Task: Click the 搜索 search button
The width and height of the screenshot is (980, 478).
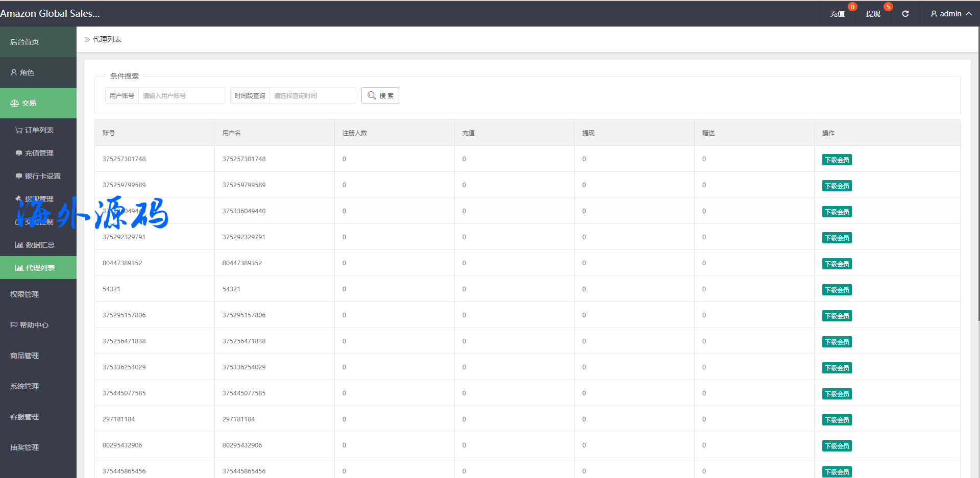Action: point(380,95)
